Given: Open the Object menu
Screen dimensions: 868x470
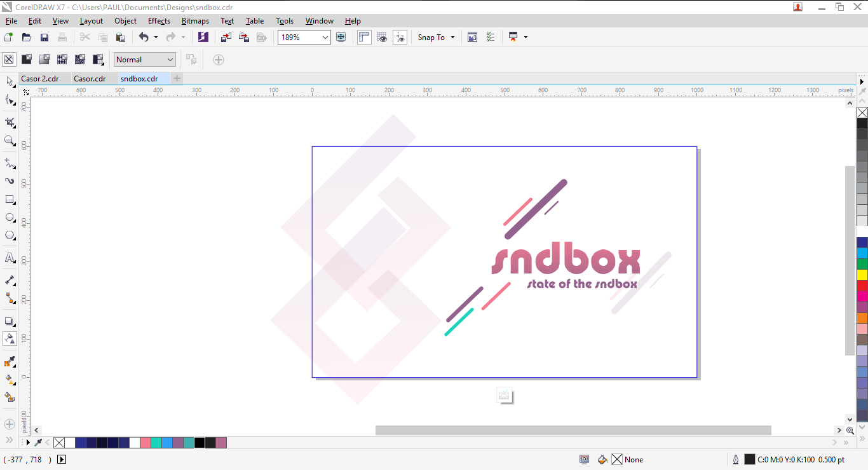Looking at the screenshot, I should [x=125, y=21].
